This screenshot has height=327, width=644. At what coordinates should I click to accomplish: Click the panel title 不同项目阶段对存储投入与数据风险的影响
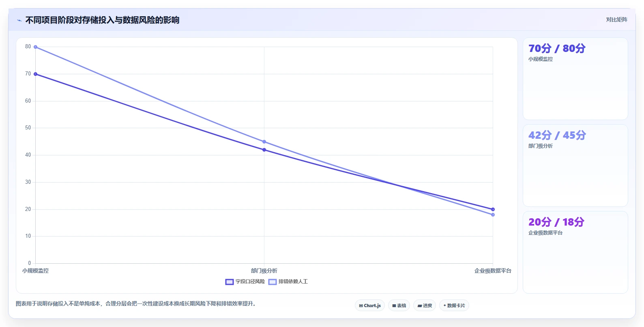(102, 20)
